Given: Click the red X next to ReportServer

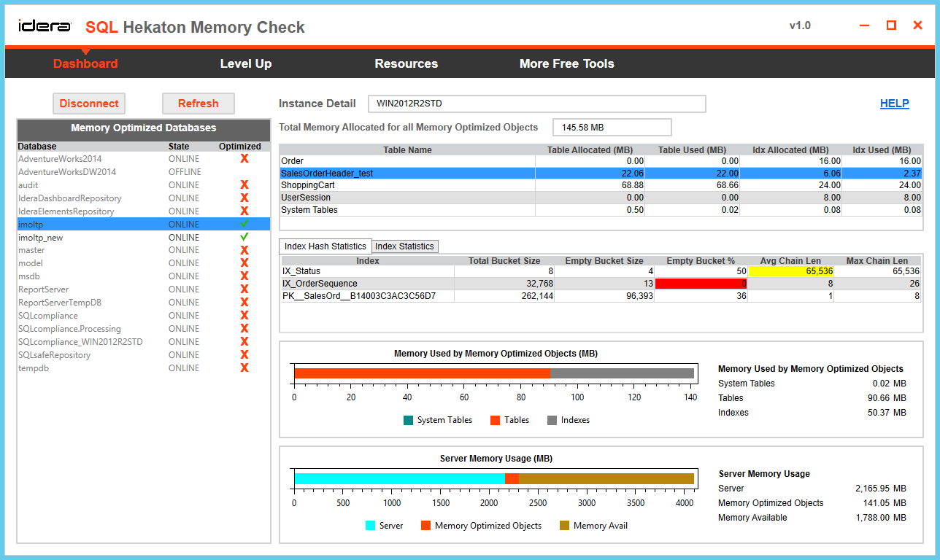Looking at the screenshot, I should coord(244,289).
